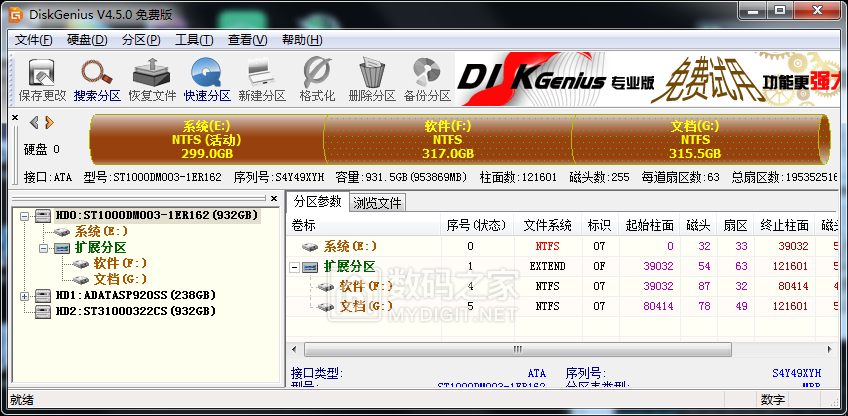The image size is (848, 416).
Task: Click the EXTEND file system cell
Action: (547, 266)
